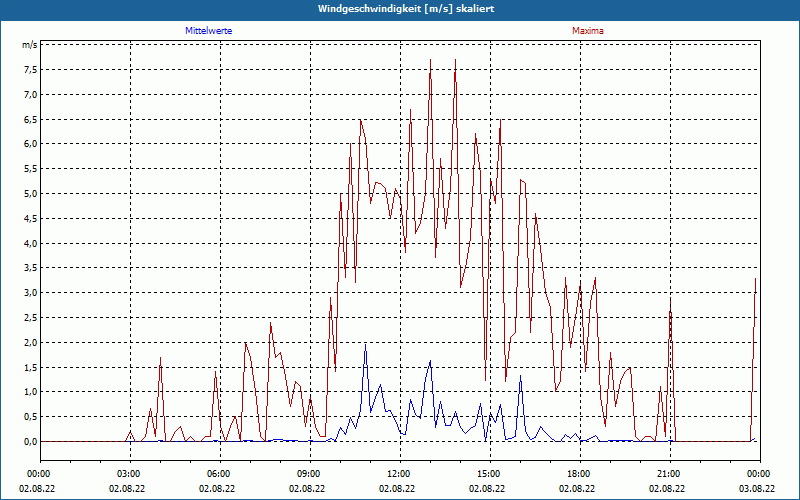Click the 'm/s' unit label on the y-axis

tap(30, 45)
